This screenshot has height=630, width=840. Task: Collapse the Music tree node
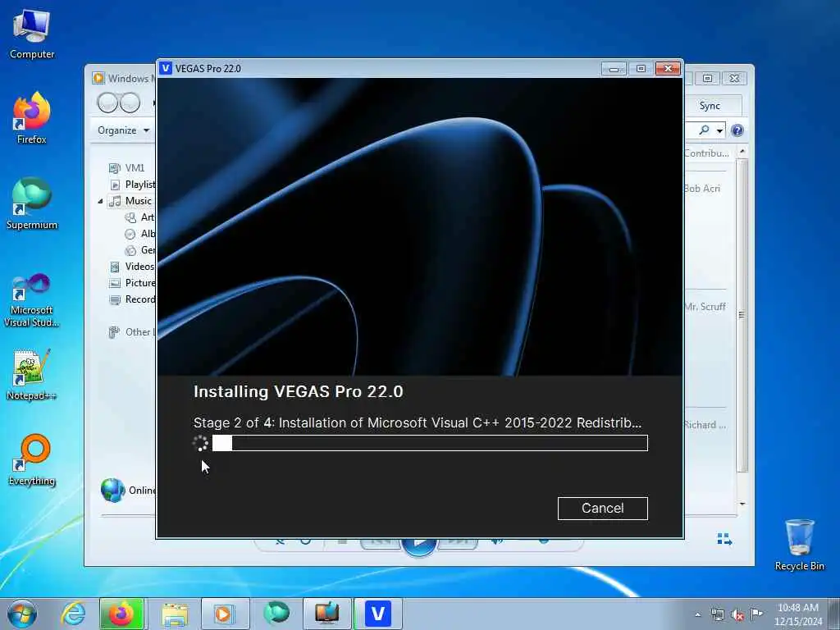pyautogui.click(x=100, y=201)
